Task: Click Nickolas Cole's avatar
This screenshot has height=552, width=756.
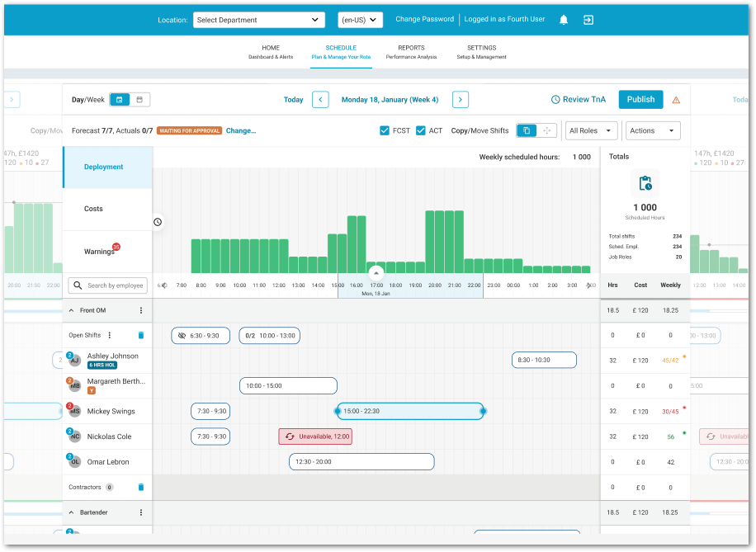Action: [74, 436]
